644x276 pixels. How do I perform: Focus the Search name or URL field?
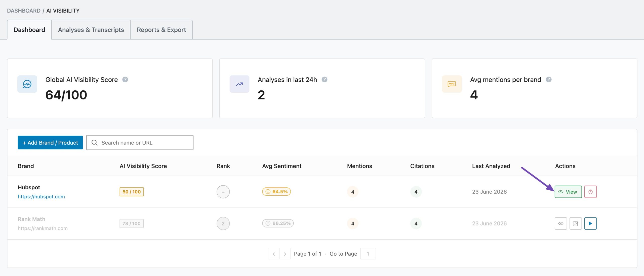(x=140, y=143)
